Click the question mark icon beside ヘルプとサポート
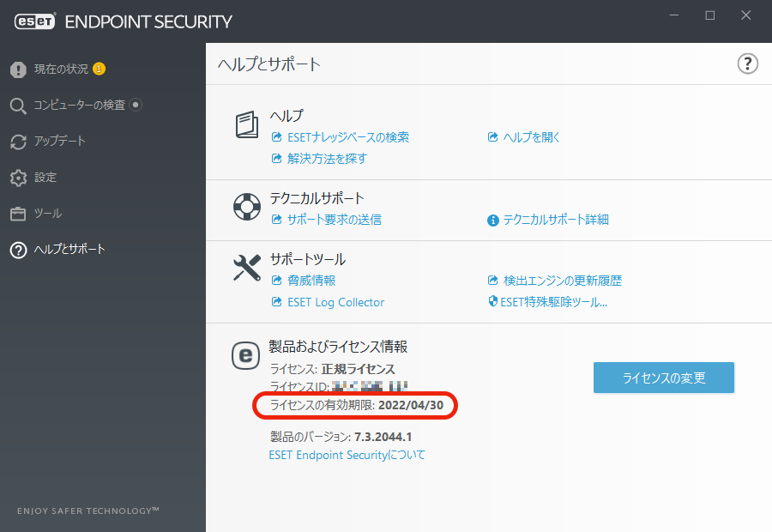Image resolution: width=772 pixels, height=532 pixels. pos(18,249)
